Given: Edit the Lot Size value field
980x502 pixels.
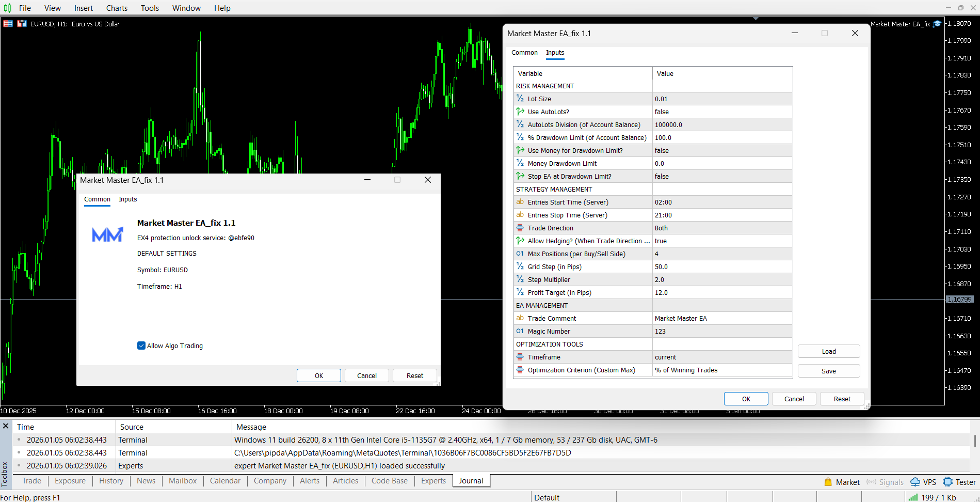Looking at the screenshot, I should (721, 99).
